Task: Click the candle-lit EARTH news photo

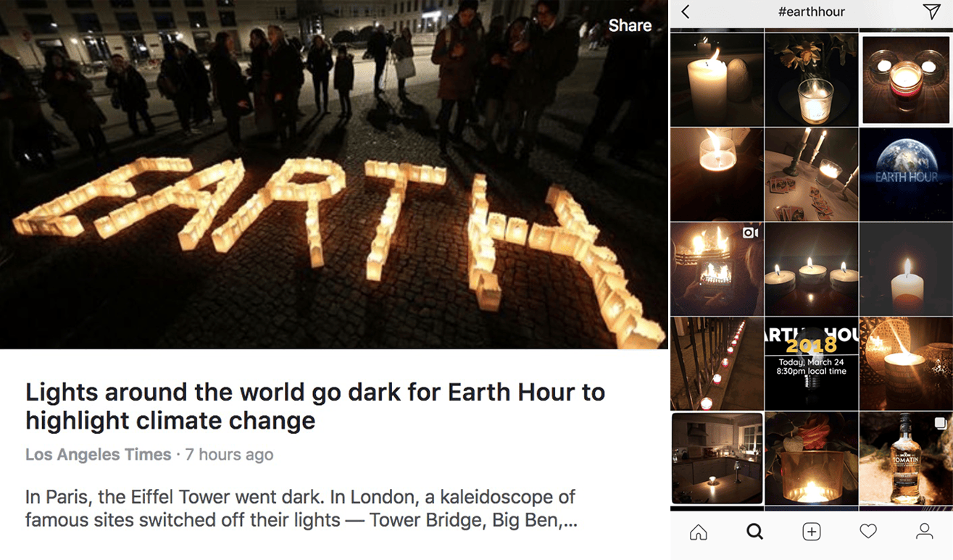Action: (x=334, y=175)
